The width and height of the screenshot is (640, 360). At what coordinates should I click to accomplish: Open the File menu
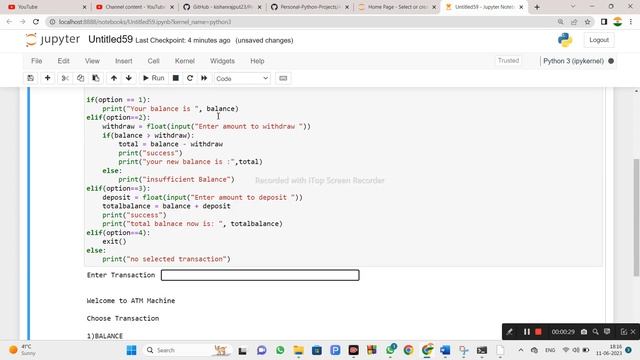(x=36, y=61)
